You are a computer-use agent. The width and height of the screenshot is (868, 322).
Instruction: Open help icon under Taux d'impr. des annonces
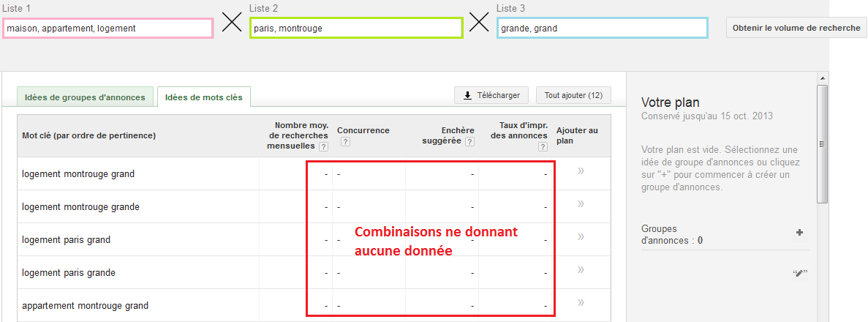tap(543, 146)
